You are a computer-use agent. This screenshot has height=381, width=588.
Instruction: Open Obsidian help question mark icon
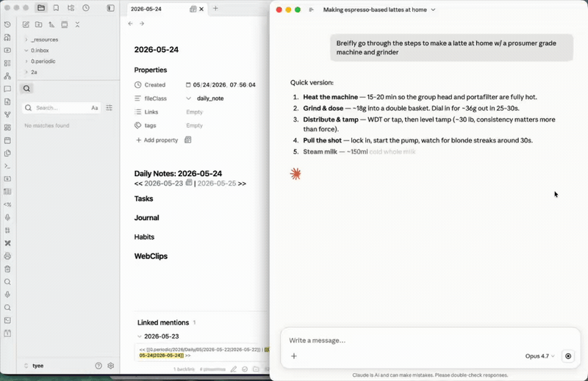pos(98,366)
